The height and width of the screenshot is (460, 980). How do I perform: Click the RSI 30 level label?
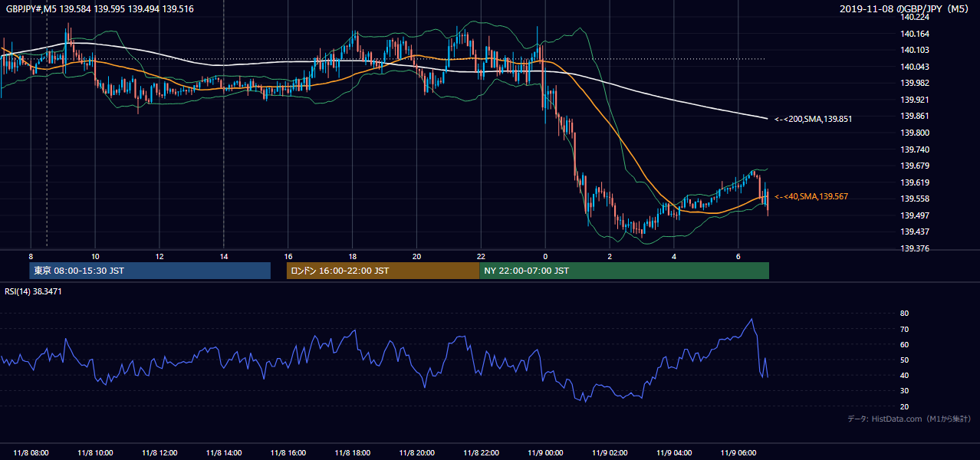coord(904,392)
